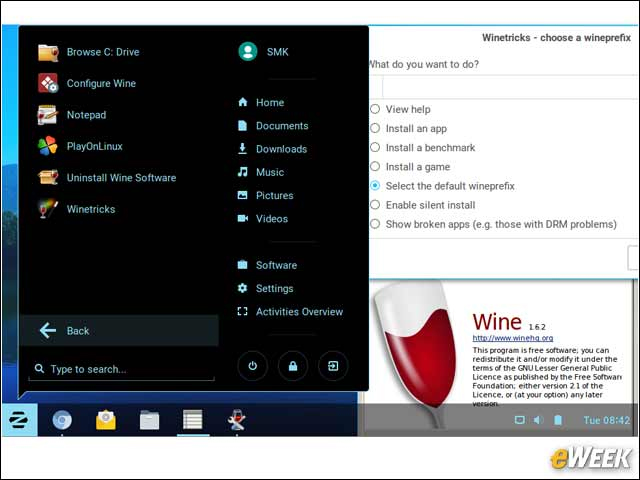
Task: Open Activities Overview menu entry
Action: 299,312
